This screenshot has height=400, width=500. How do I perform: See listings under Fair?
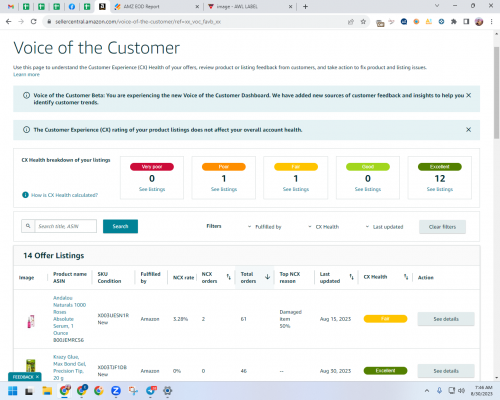296,189
